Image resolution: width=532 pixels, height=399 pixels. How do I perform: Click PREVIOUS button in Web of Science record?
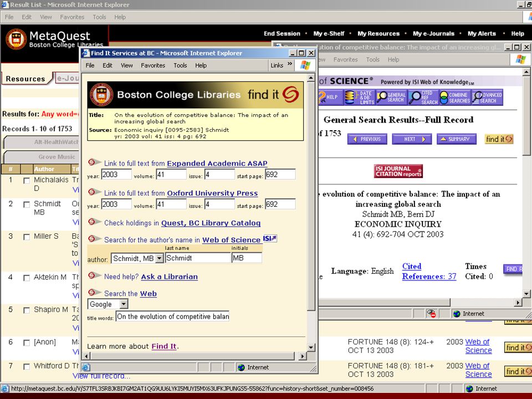point(367,139)
